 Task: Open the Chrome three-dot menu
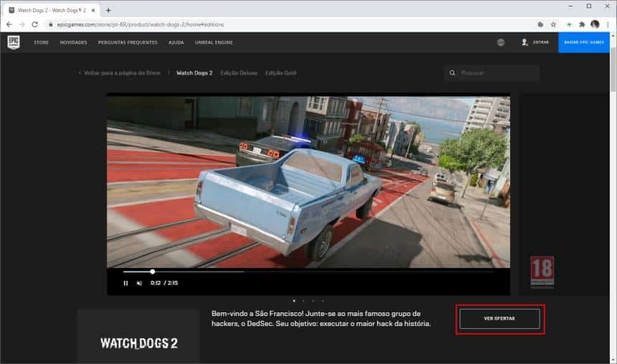(608, 24)
